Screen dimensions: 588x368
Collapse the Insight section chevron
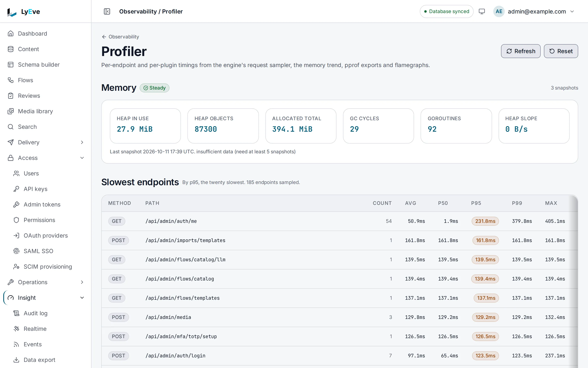click(82, 298)
